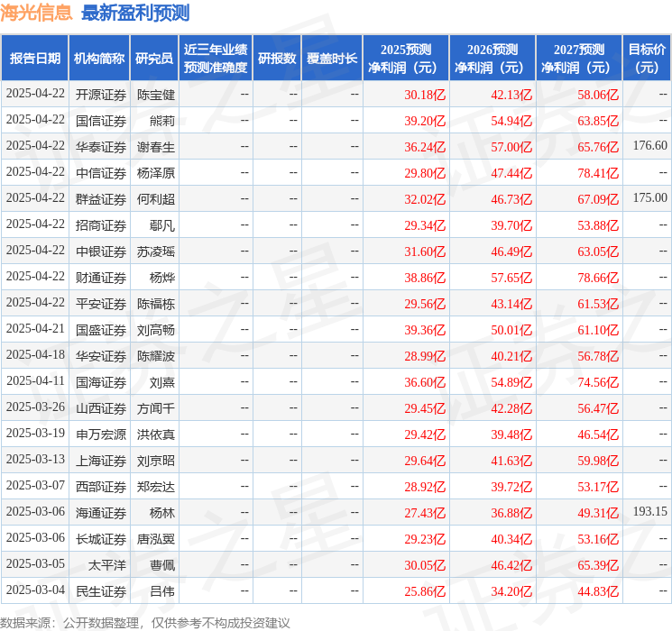Click 2025 forecast value 30.18亿

425,95
